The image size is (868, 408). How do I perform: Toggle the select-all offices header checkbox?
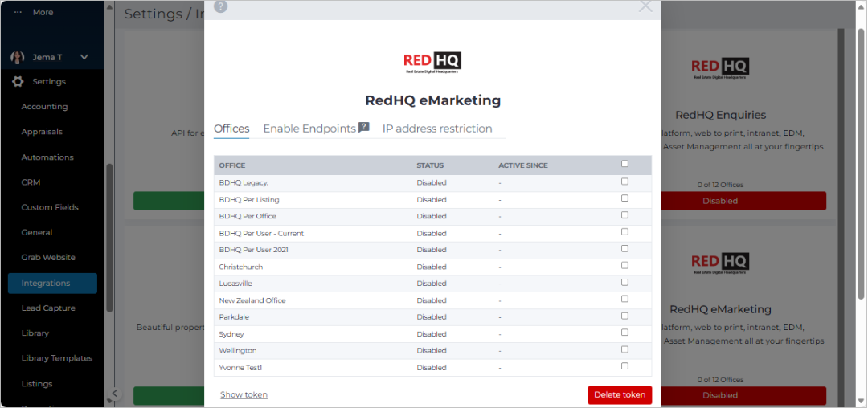point(625,164)
